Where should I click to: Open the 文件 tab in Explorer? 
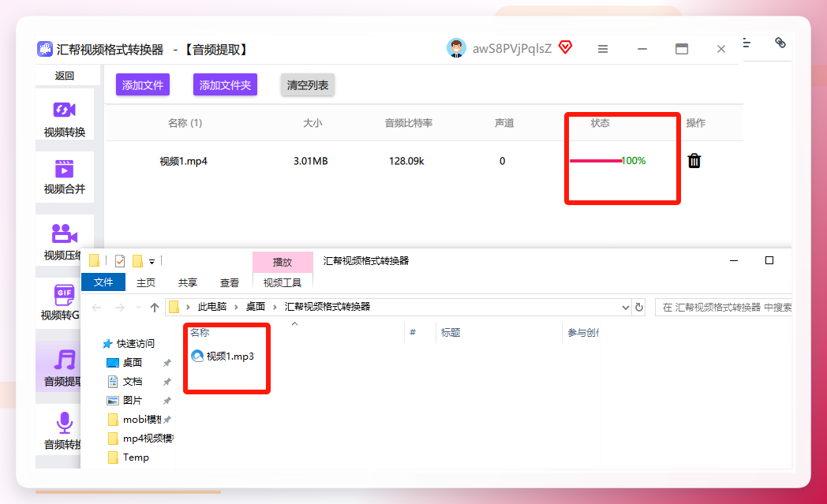pos(103,282)
